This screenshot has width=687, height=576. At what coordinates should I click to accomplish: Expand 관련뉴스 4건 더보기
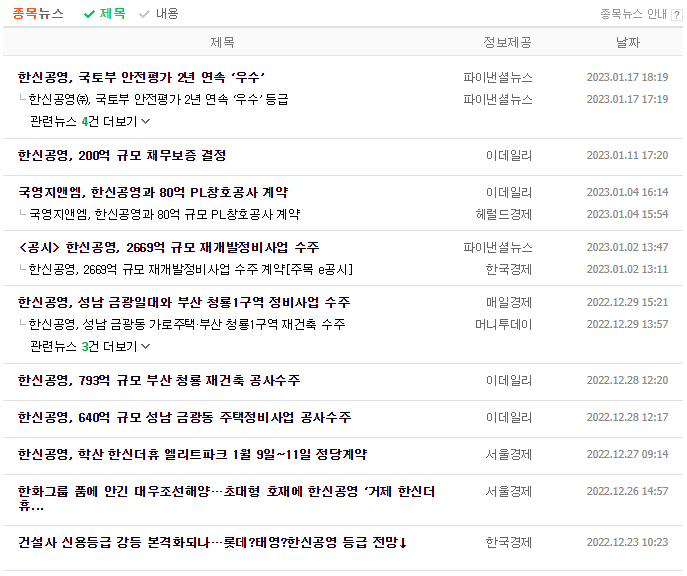click(90, 121)
